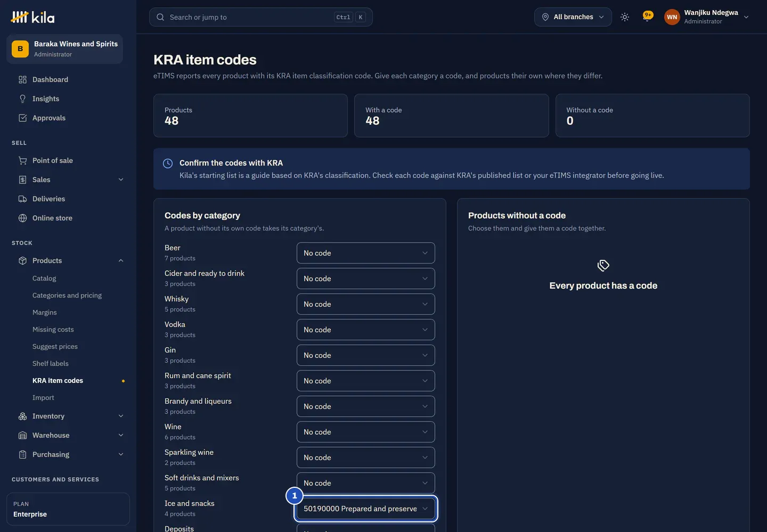
Task: Click the Insights lightbulb icon
Action: pos(22,99)
